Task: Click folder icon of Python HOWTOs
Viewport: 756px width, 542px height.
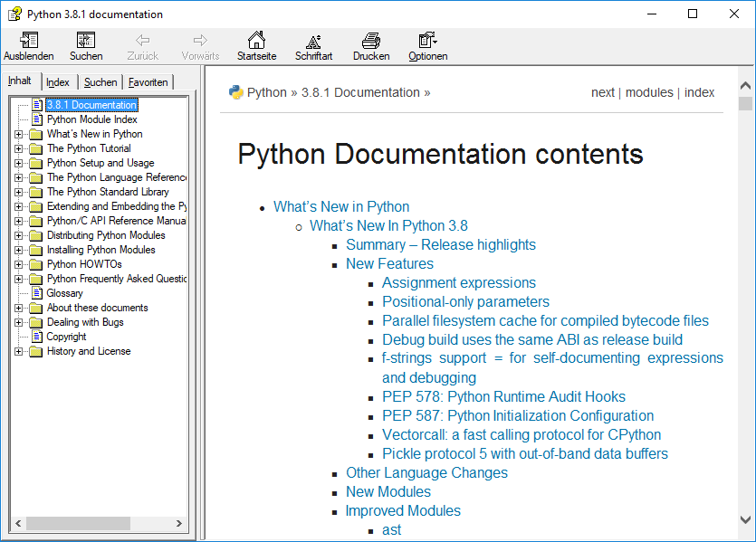Action: tap(35, 264)
